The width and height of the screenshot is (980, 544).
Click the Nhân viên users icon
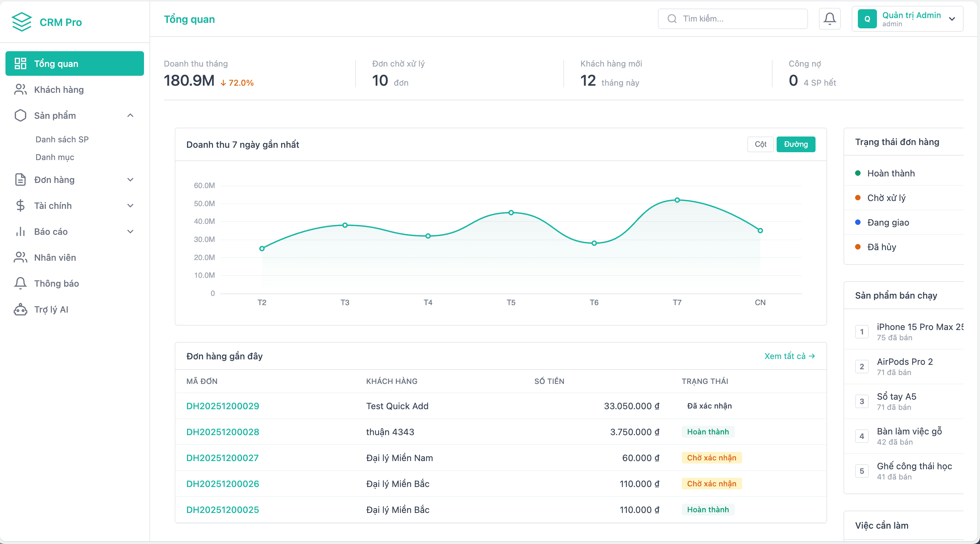point(20,258)
